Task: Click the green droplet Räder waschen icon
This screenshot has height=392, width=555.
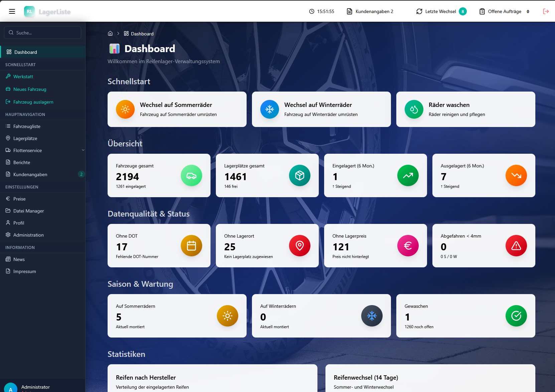Action: click(414, 109)
